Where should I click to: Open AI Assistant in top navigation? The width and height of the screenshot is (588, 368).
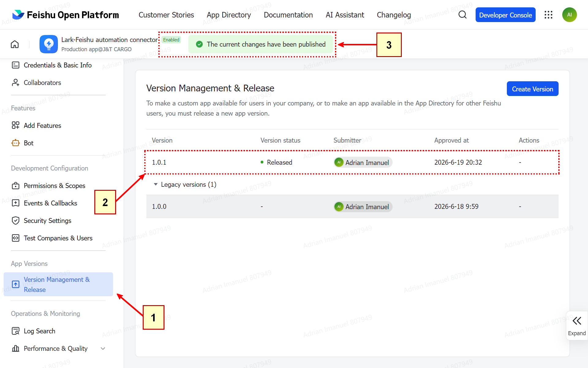[x=345, y=15]
